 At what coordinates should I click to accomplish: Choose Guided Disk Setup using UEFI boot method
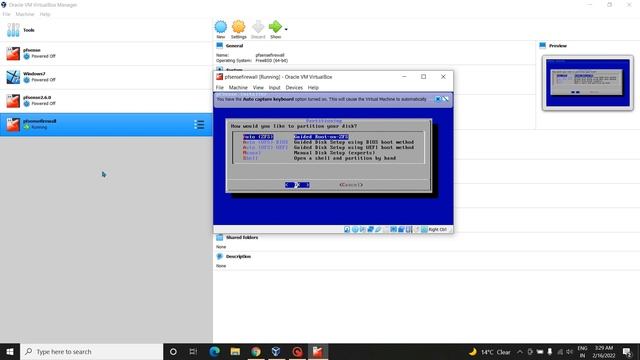pos(328,147)
